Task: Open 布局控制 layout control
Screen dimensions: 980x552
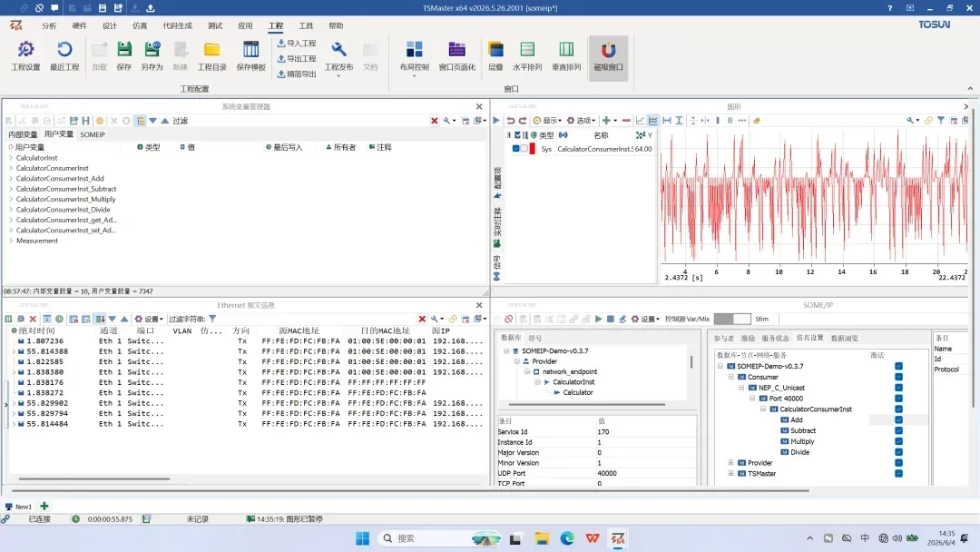Action: (415, 57)
